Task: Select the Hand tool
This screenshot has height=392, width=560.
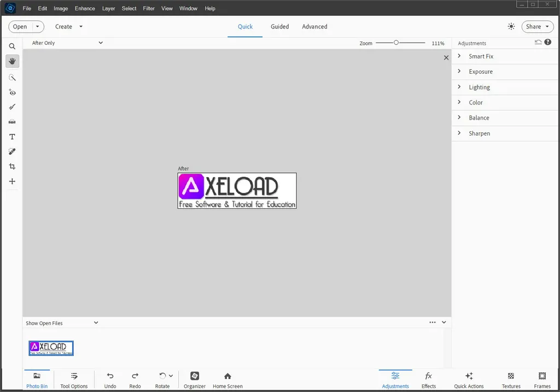Action: (12, 61)
